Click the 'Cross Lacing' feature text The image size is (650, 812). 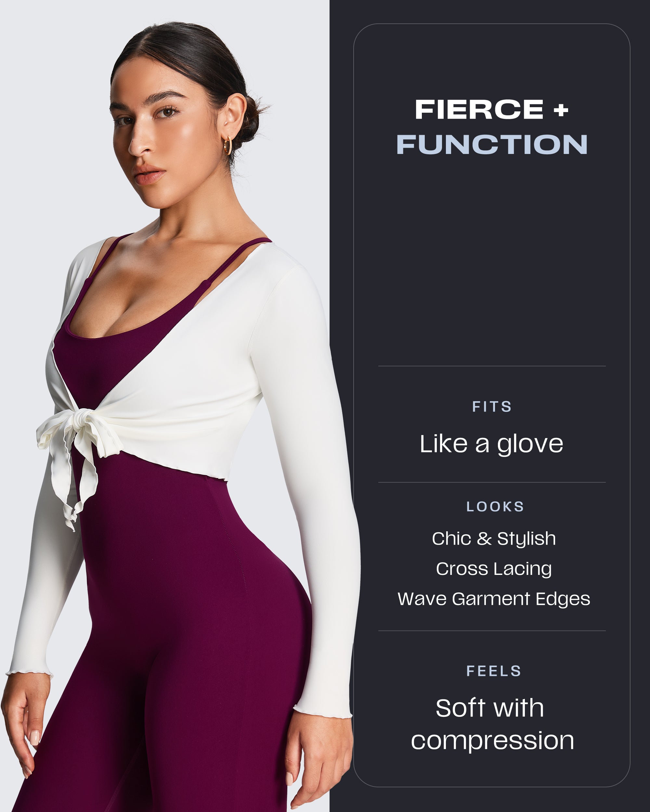click(494, 569)
